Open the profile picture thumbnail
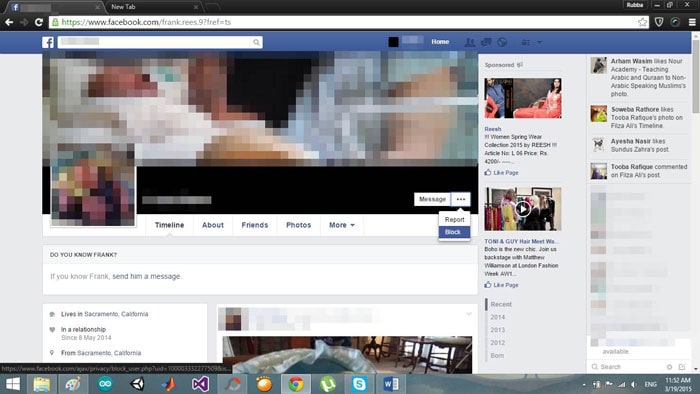 93,185
